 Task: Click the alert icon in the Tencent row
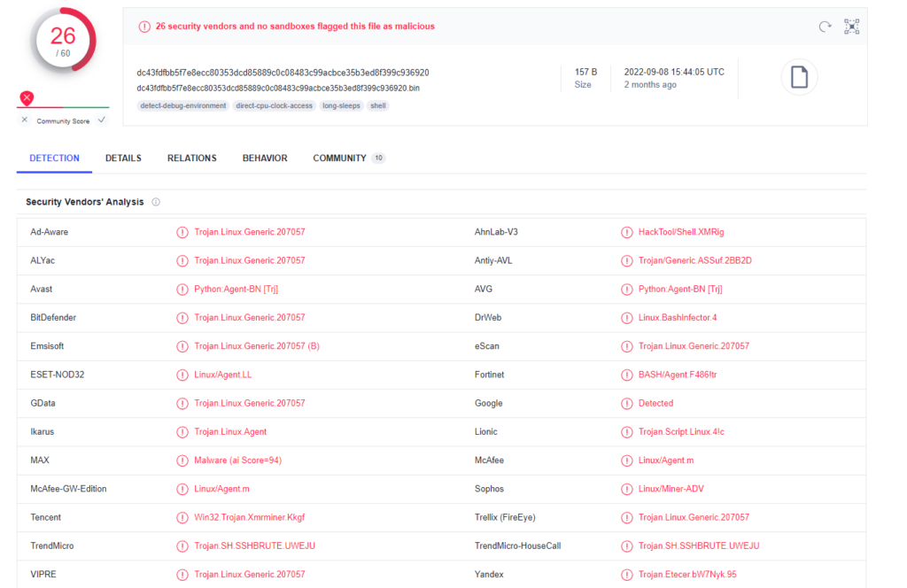pyautogui.click(x=182, y=517)
